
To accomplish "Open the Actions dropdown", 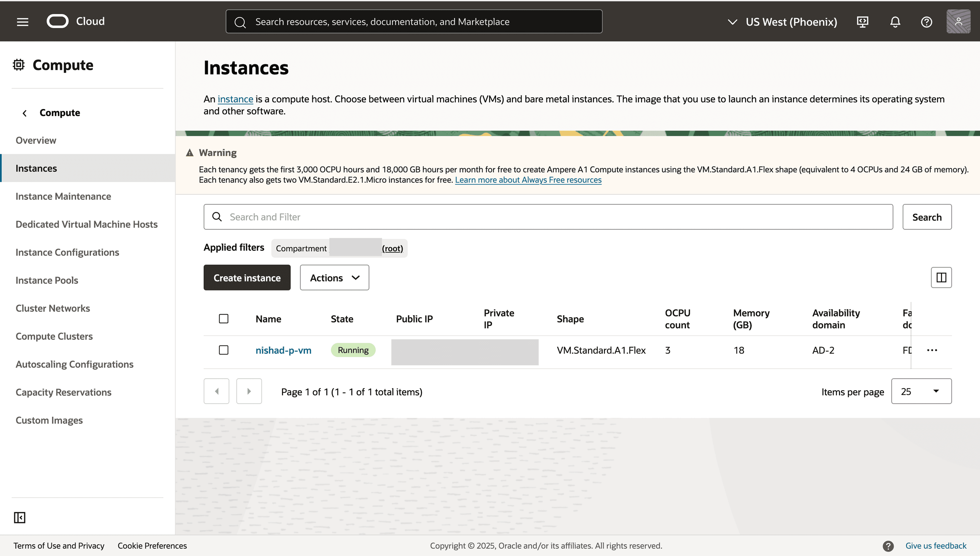I will [x=335, y=278].
